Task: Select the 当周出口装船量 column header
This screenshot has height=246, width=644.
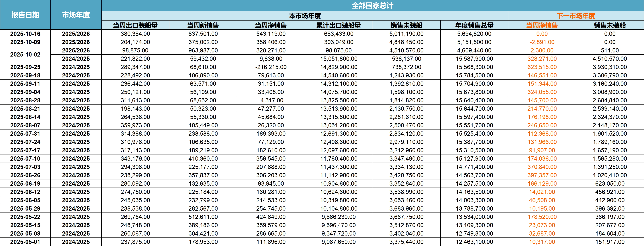Action: coord(135,25)
